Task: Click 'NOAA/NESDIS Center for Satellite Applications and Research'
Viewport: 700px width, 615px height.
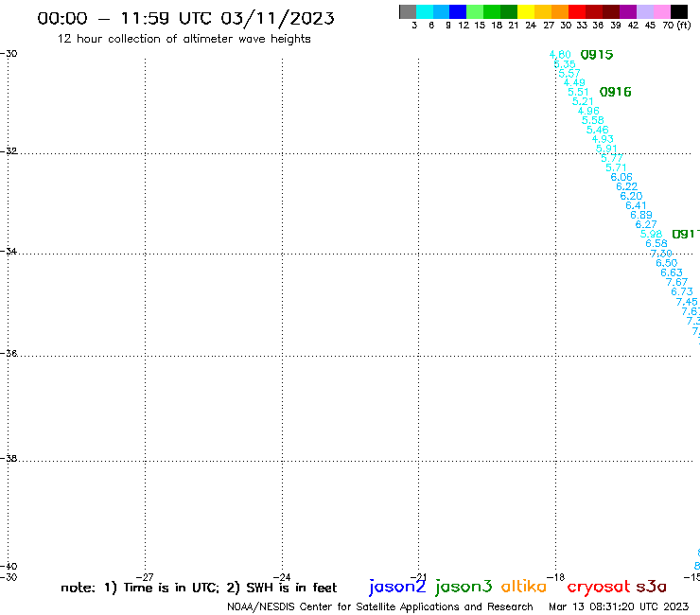Action: pyautogui.click(x=380, y=606)
